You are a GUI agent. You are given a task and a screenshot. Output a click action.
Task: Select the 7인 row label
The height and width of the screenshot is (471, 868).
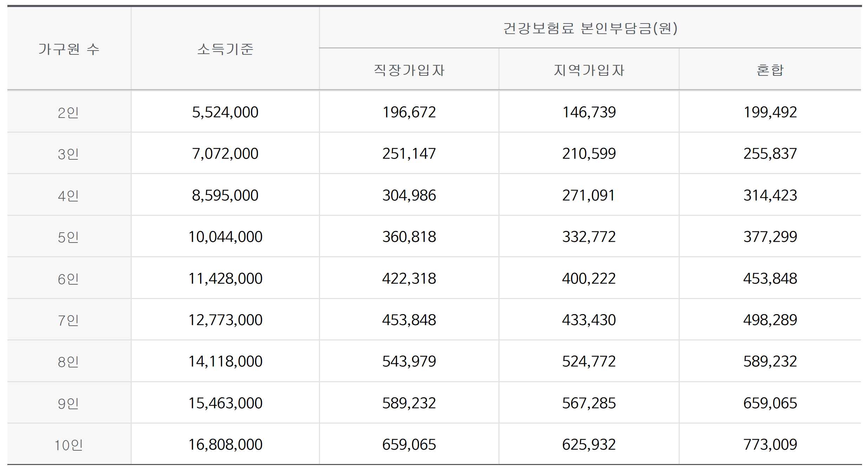click(x=68, y=320)
